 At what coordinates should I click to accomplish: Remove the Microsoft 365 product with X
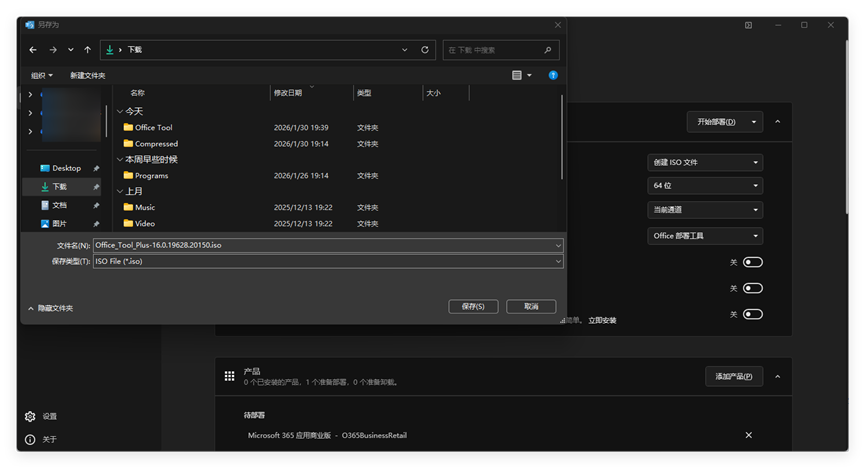(x=748, y=435)
